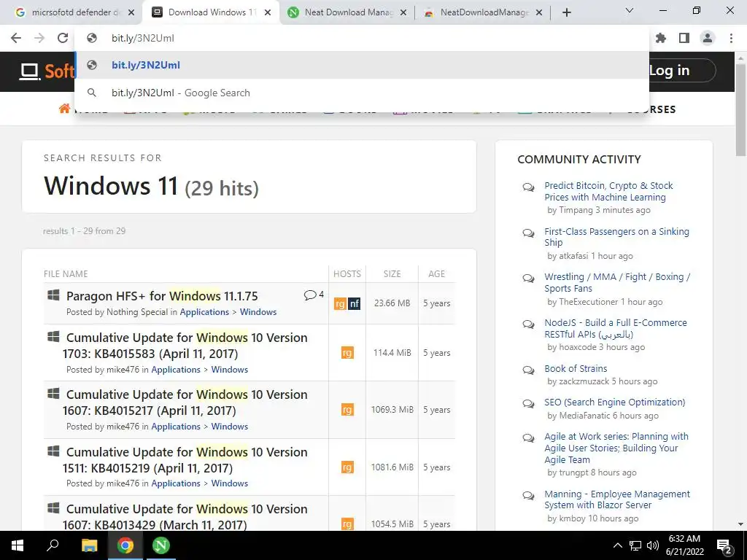The height and width of the screenshot is (560, 747).
Task: Click the rg host badge for KB4015217
Action: click(347, 410)
